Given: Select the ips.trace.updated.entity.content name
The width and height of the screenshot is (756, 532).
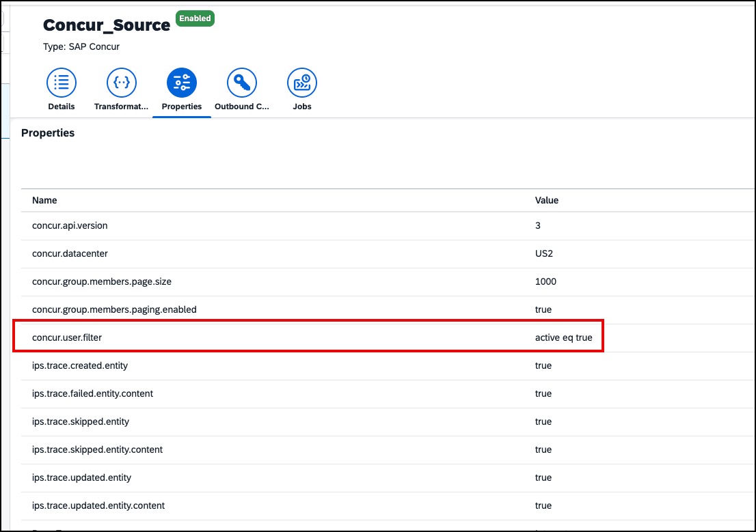Looking at the screenshot, I should [x=98, y=505].
